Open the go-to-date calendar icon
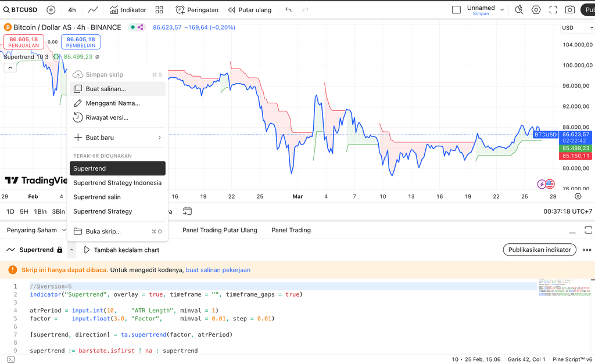This screenshot has height=364, width=595. pos(187,211)
